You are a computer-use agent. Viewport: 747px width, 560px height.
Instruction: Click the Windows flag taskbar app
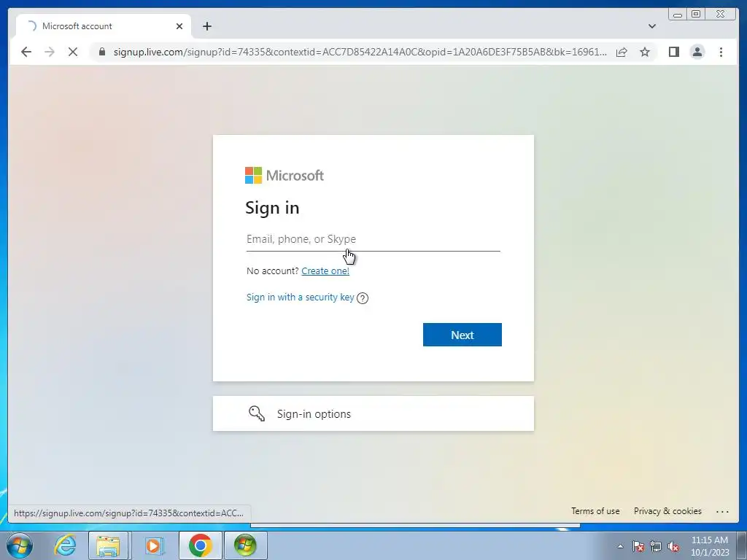245,545
